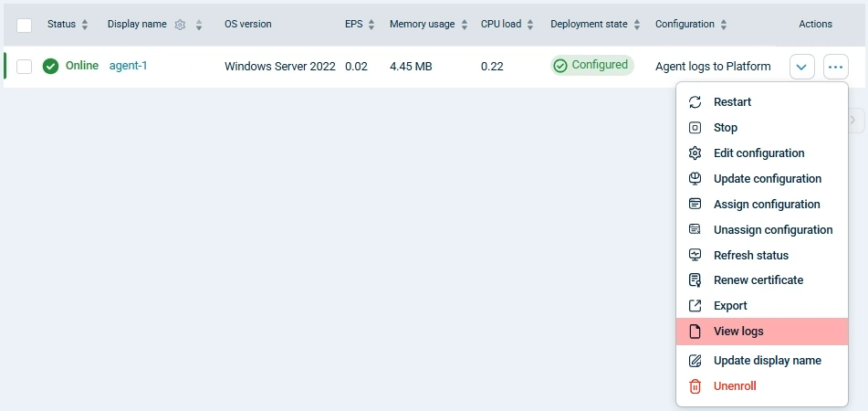Click the OS version column header
868x411 pixels.
point(248,25)
